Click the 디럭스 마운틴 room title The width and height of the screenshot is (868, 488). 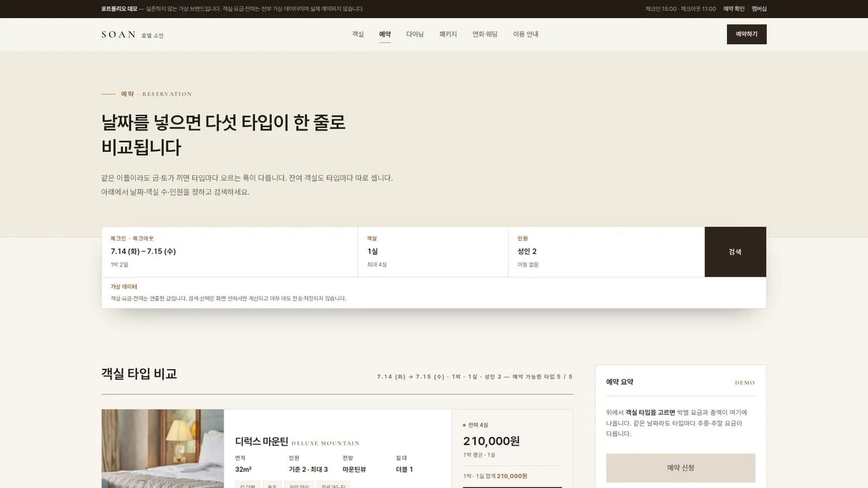point(261,441)
